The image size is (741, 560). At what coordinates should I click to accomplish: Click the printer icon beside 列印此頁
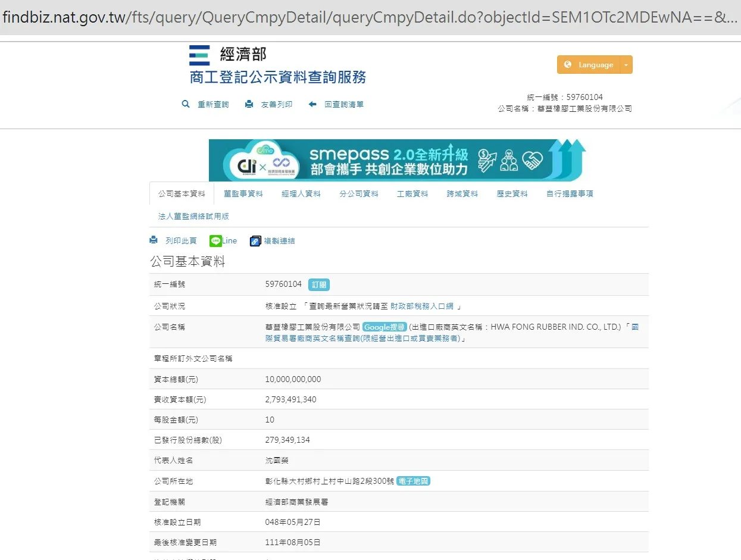click(x=154, y=240)
